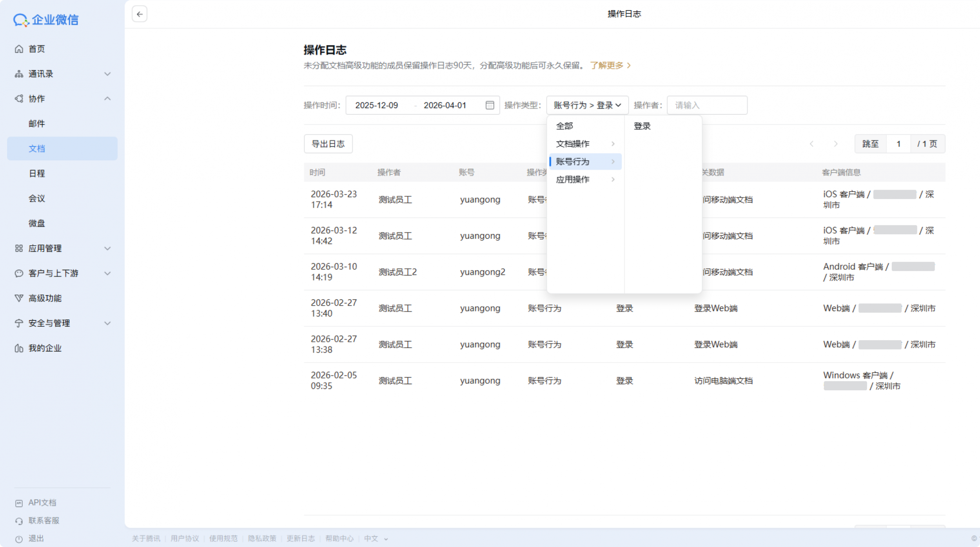The width and height of the screenshot is (980, 547).
Task: Click the end date 2026-04-01 field
Action: tap(445, 105)
